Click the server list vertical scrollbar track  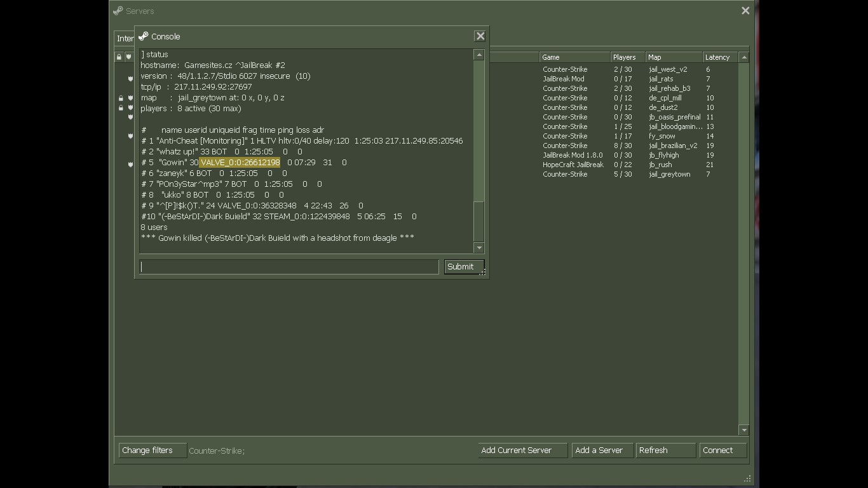(744, 243)
